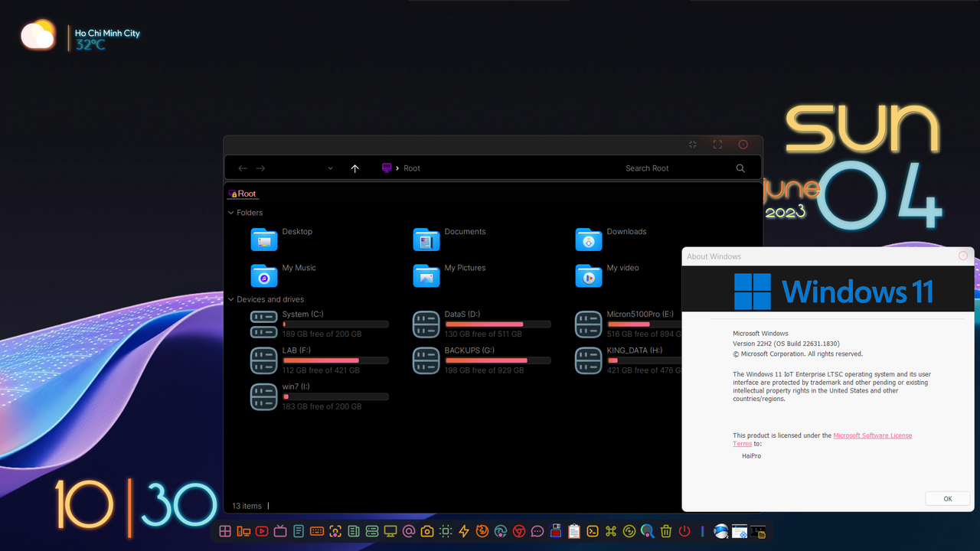Image resolution: width=980 pixels, height=551 pixels.
Task: Click the red power icon in the dock
Action: [684, 531]
